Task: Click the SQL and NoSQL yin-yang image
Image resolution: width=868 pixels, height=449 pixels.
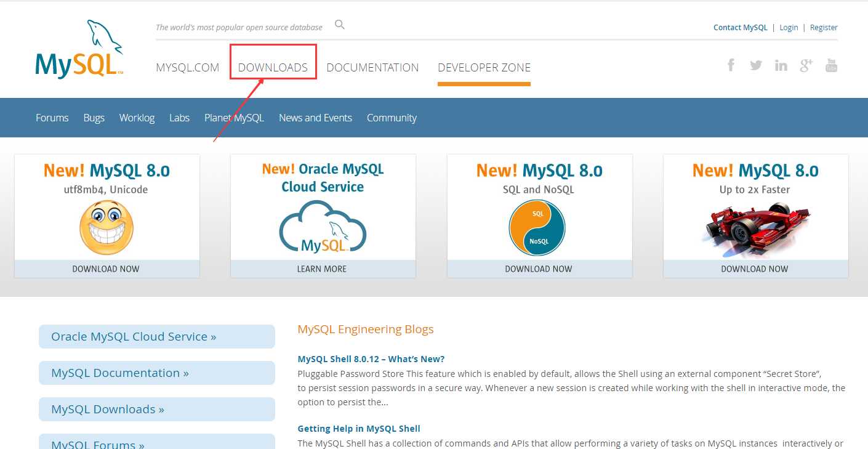Action: (x=537, y=228)
